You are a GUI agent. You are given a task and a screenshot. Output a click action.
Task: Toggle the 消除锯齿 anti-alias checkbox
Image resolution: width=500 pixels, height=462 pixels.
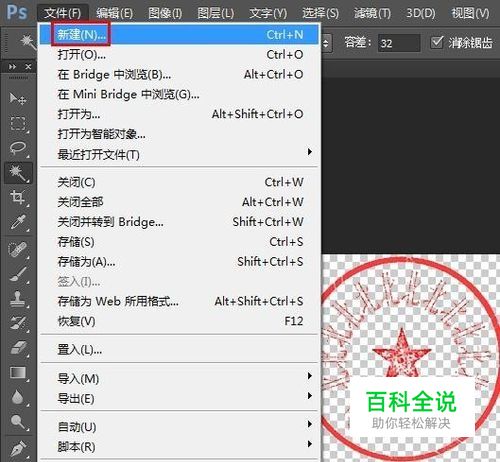click(x=437, y=42)
